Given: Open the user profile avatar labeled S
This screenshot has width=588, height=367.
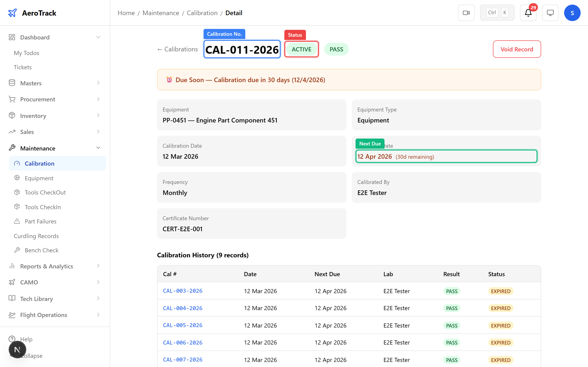Looking at the screenshot, I should [x=572, y=13].
